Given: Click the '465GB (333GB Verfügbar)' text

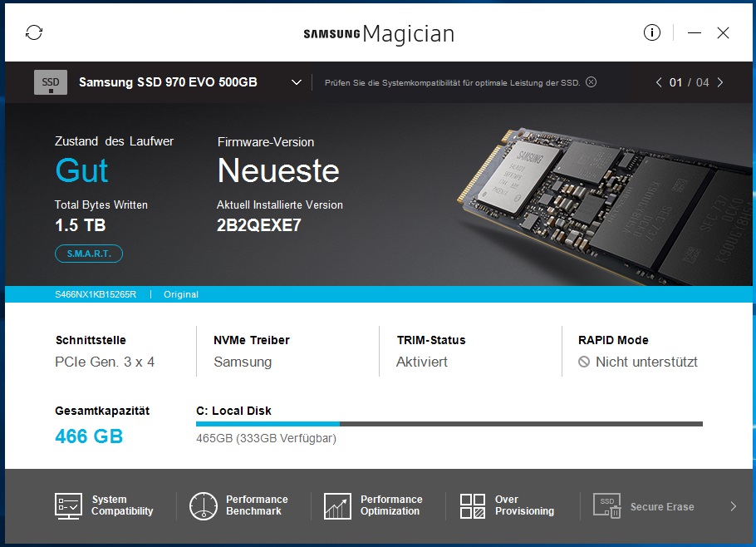Looking at the screenshot, I should pyautogui.click(x=266, y=438).
